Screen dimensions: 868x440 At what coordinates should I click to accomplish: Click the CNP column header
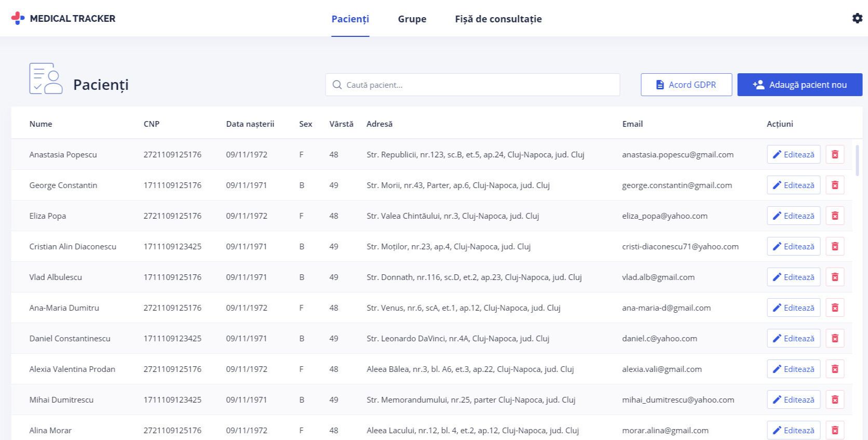(152, 124)
